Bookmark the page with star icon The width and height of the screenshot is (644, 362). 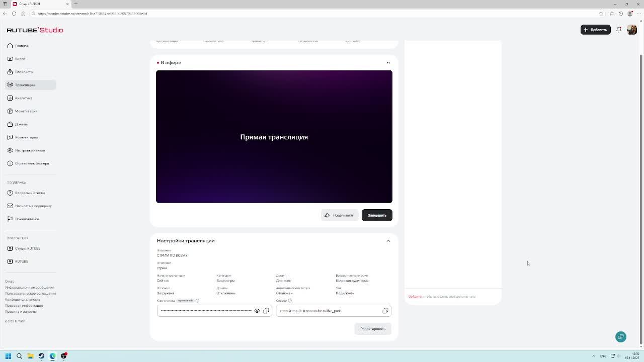coord(601,14)
